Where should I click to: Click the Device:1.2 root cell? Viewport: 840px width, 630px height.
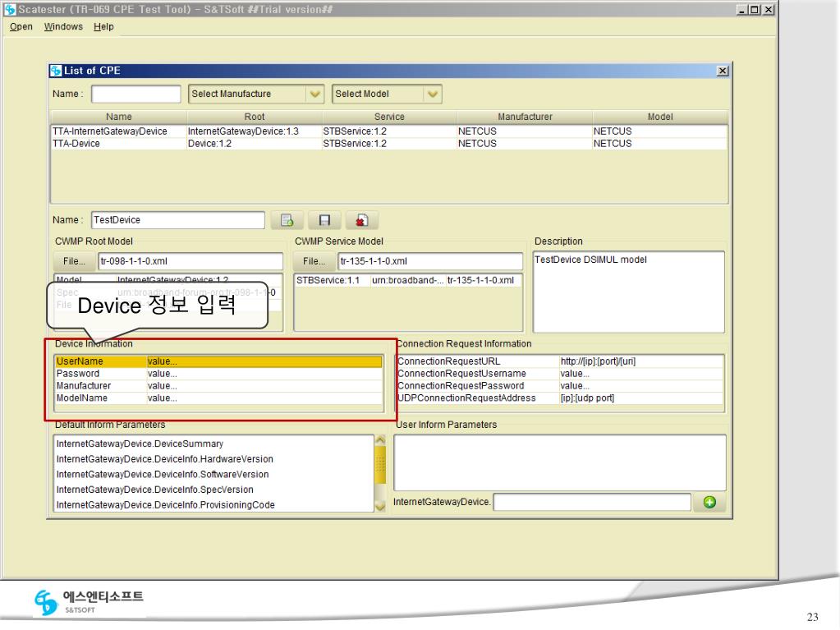(x=254, y=144)
